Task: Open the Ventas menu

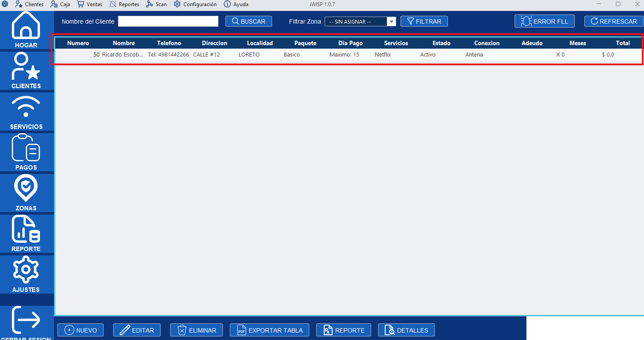Action: coord(89,4)
